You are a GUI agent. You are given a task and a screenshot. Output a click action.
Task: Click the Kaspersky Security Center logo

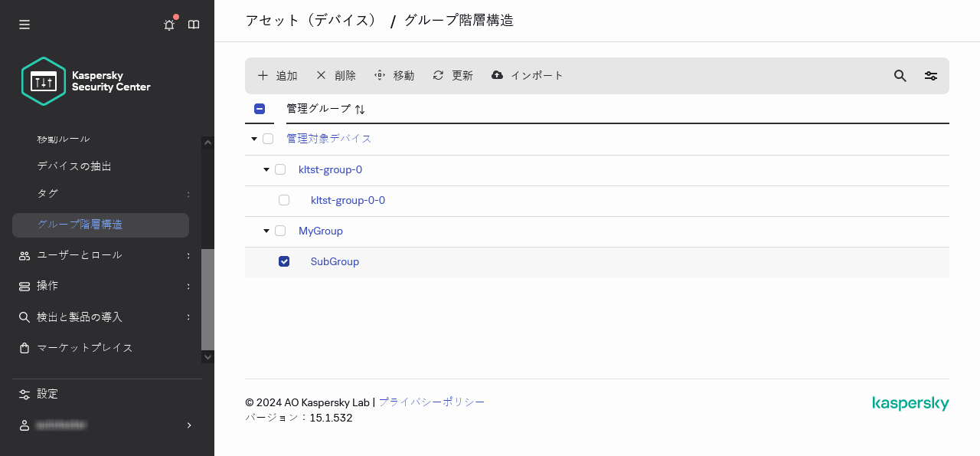[86, 80]
